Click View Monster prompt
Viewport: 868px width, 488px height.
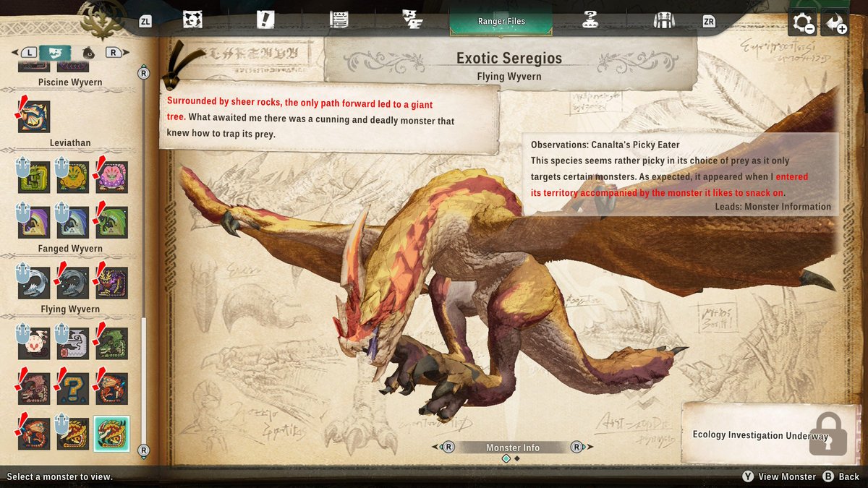pyautogui.click(x=779, y=476)
